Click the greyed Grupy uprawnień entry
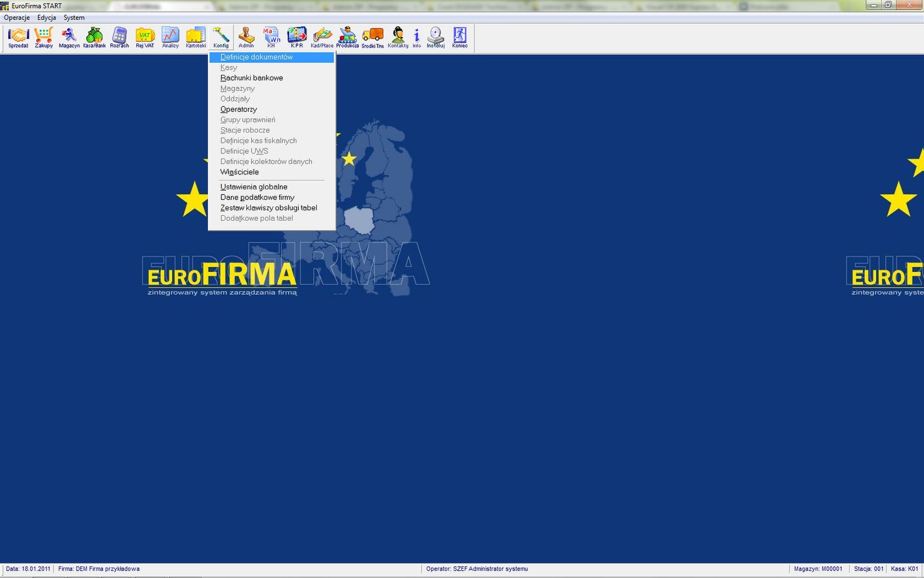The height and width of the screenshot is (578, 924). (272, 120)
